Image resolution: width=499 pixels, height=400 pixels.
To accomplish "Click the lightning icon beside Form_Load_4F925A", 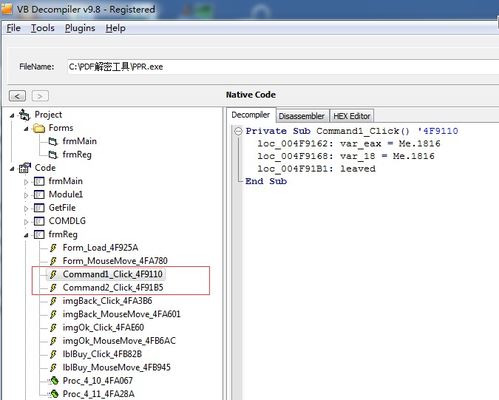I will tap(53, 248).
